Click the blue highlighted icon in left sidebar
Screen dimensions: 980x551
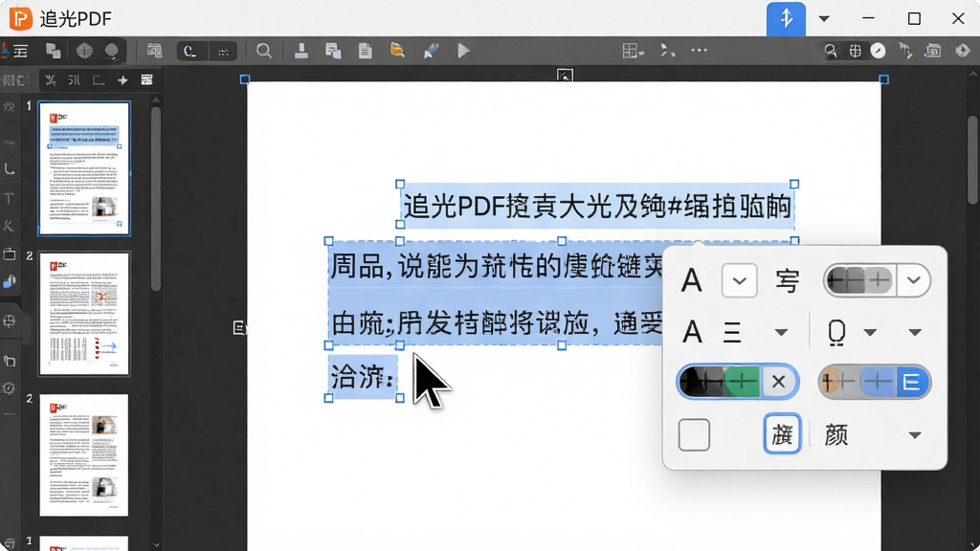[x=9, y=282]
